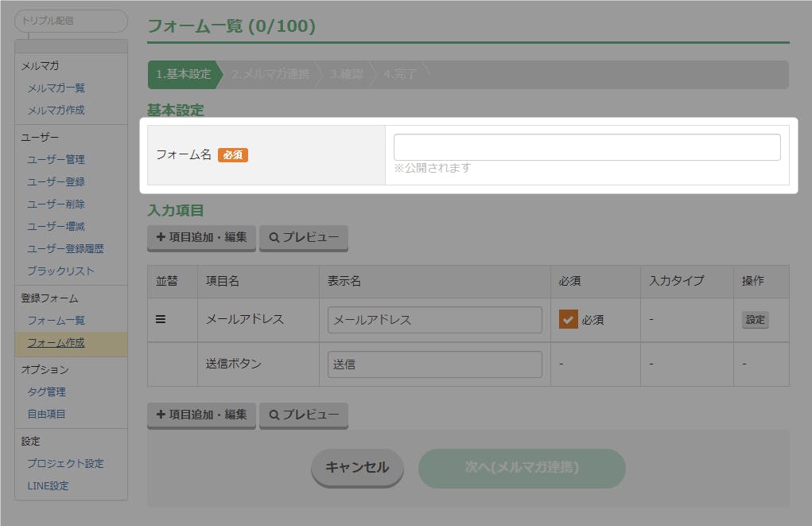Go to ユーザー管理 page

[x=56, y=160]
